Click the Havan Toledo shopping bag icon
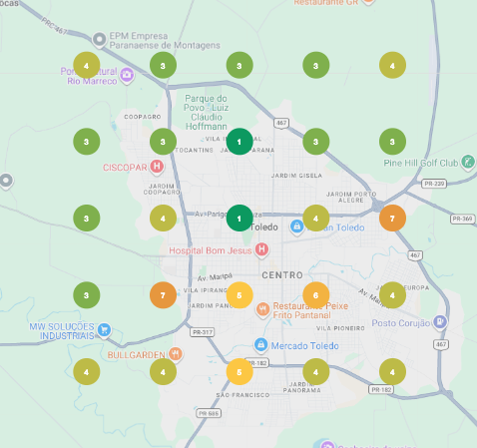Viewport: 477px width, 448px height. [297, 227]
